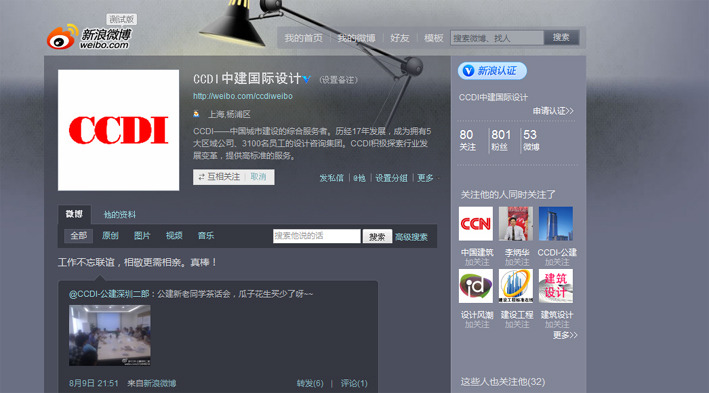Click the @他 mention link
Screen dimensions: 709x393
tap(359, 178)
